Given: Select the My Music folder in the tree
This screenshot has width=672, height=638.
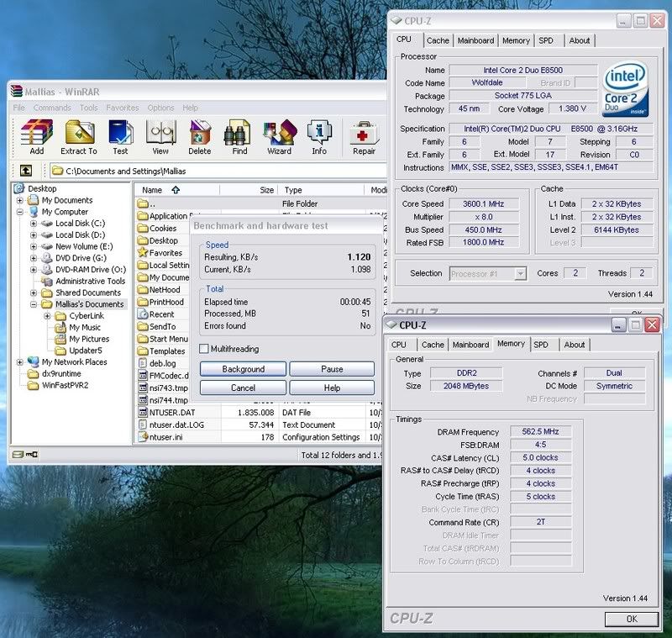Looking at the screenshot, I should tap(78, 328).
